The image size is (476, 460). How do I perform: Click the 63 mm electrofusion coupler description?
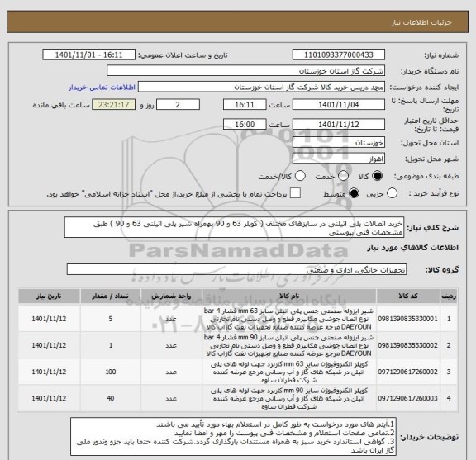[289, 372]
